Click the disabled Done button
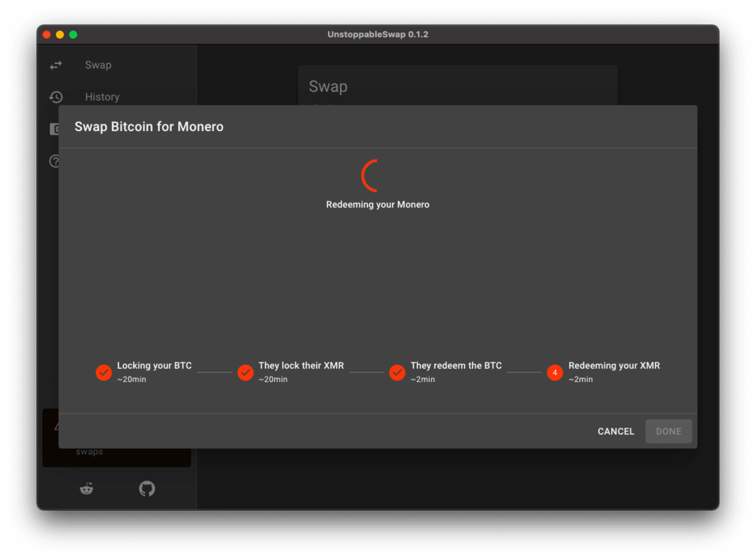The height and width of the screenshot is (559, 756). [x=668, y=432]
